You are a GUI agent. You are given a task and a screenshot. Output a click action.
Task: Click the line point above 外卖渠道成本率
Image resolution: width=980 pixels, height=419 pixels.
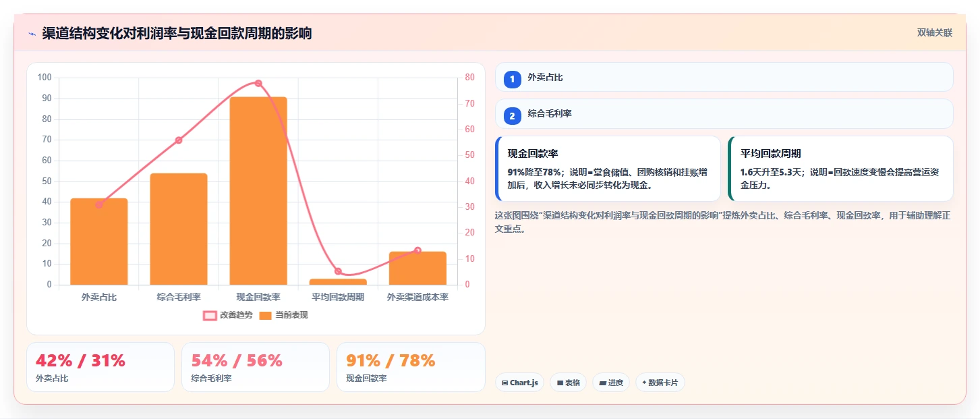tap(417, 250)
